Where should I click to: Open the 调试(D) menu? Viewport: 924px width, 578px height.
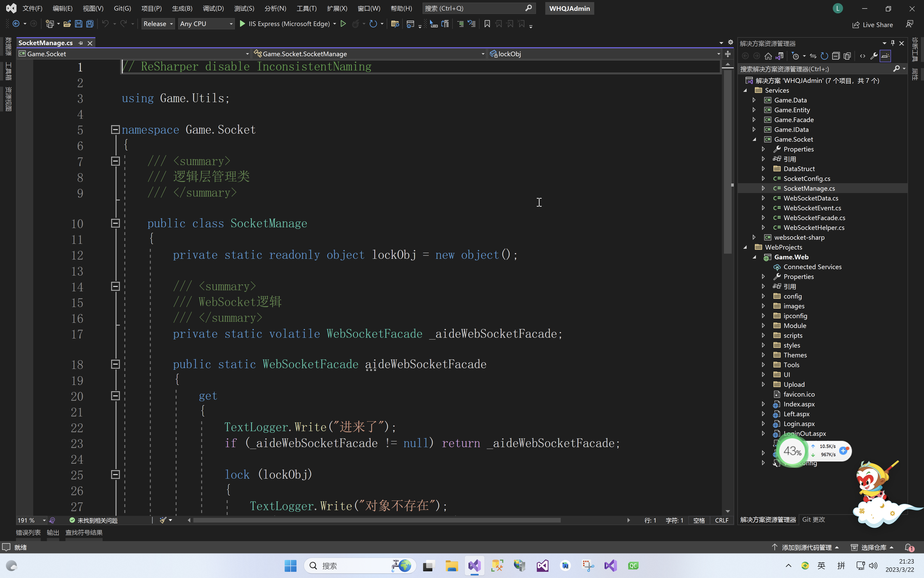coord(213,9)
